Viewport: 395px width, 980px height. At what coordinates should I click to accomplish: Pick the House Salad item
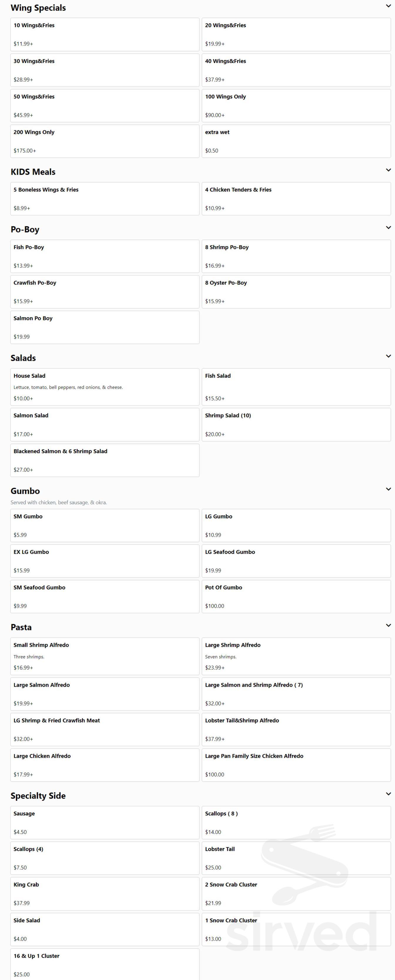105,387
